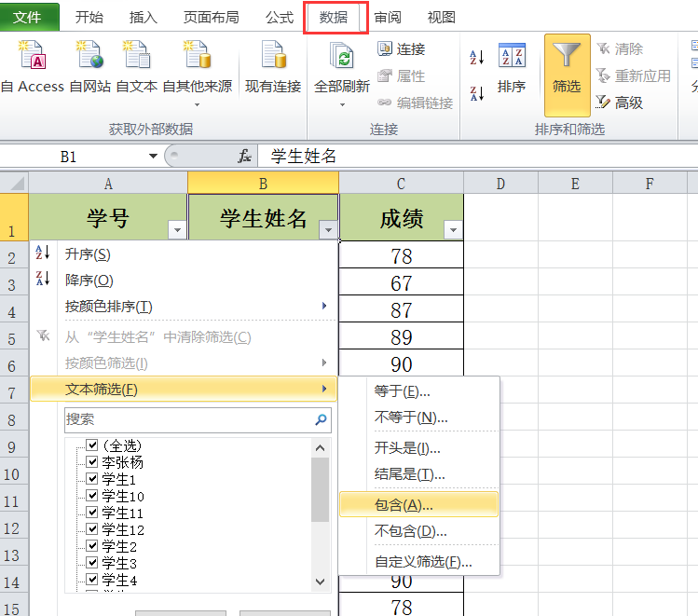The height and width of the screenshot is (616, 698).
Task: Click the 自网站 import icon
Action: click(89, 55)
